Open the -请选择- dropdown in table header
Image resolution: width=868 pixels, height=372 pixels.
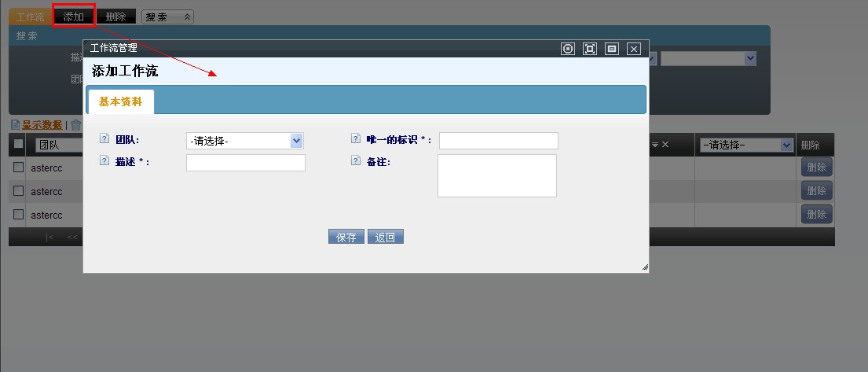746,145
